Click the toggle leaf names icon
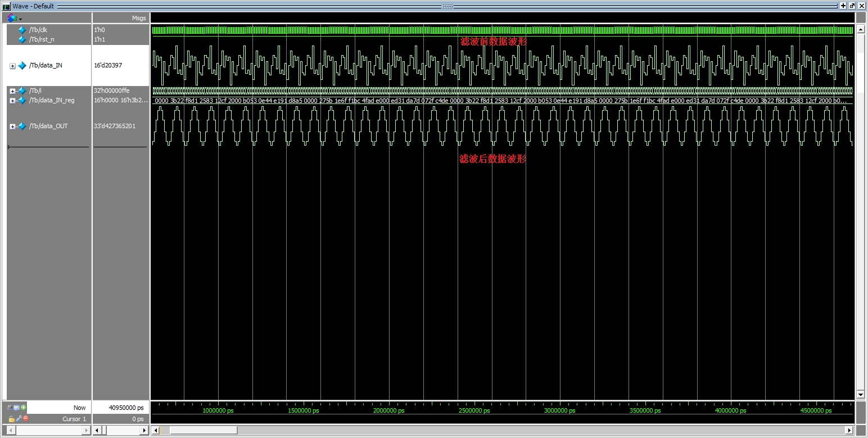Image resolution: width=868 pixels, height=438 pixels. pyautogui.click(x=10, y=408)
